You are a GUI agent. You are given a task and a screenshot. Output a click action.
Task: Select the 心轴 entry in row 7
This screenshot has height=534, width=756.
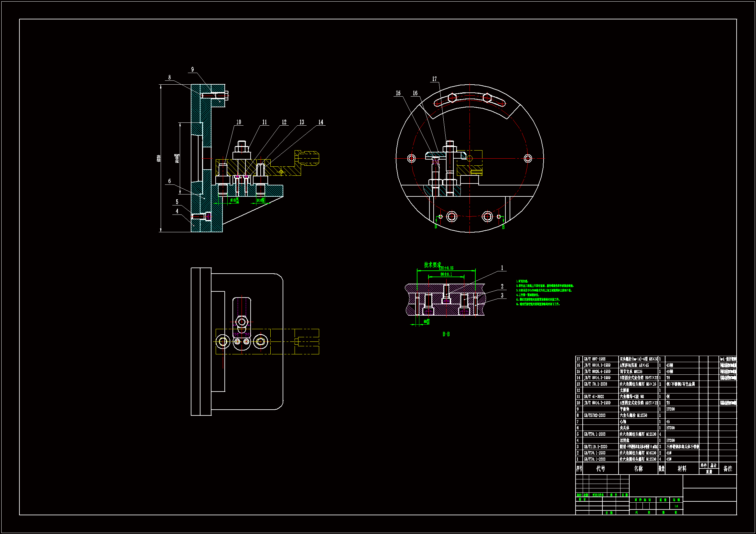click(623, 422)
